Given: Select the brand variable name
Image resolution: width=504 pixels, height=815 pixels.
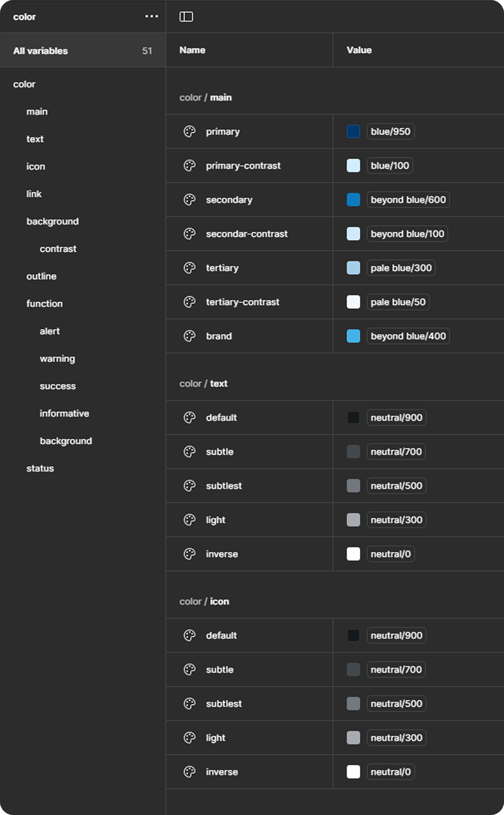Looking at the screenshot, I should (x=219, y=336).
